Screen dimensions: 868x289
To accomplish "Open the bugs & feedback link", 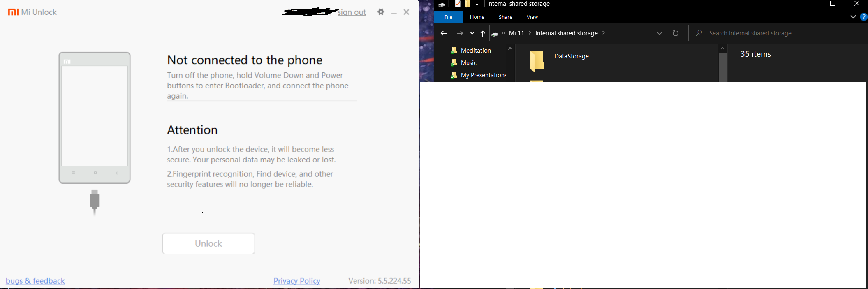I will coord(35,281).
